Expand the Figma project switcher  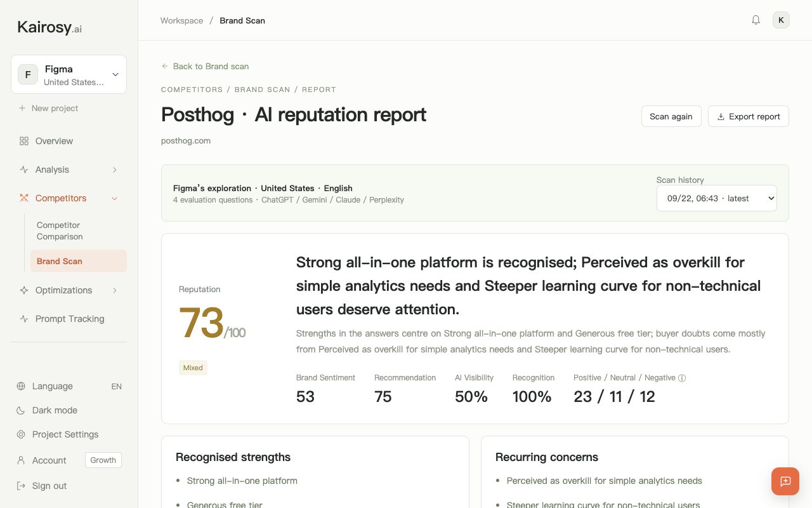point(69,74)
